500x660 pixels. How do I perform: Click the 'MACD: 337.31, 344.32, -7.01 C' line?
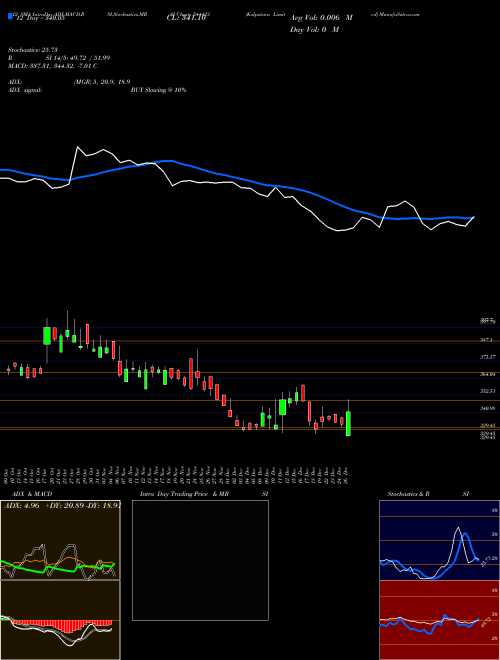click(53, 66)
